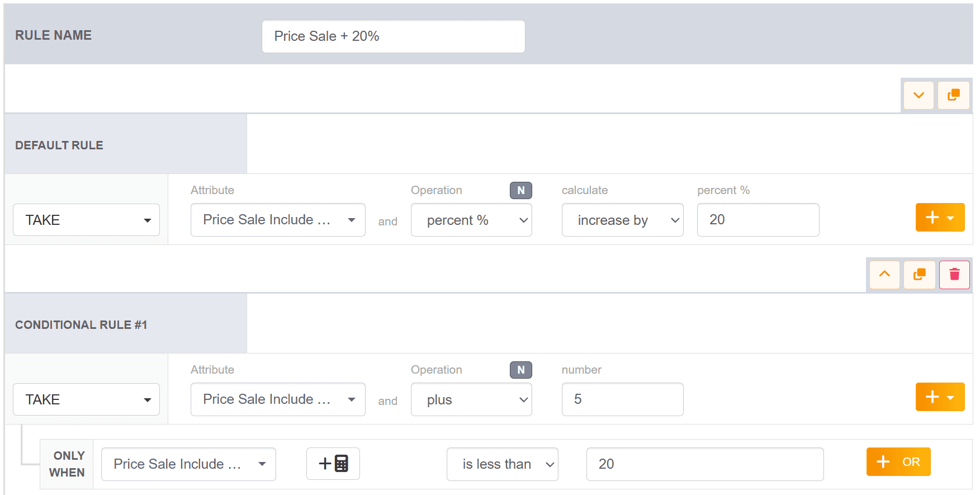This screenshot has width=980, height=495.
Task: Click the orange plus button in Conditional Rule
Action: click(939, 397)
